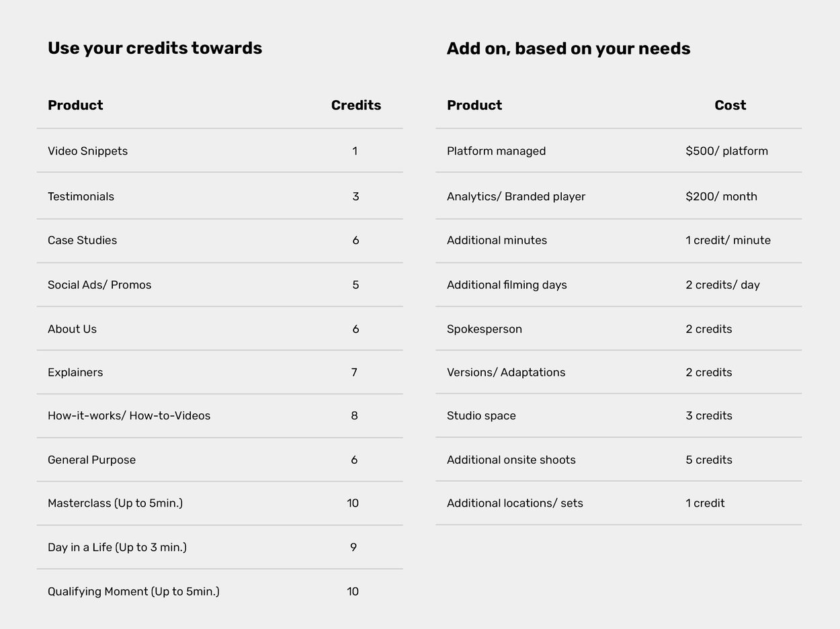Select the Explainers product text
Image resolution: width=840 pixels, height=629 pixels.
(75, 372)
